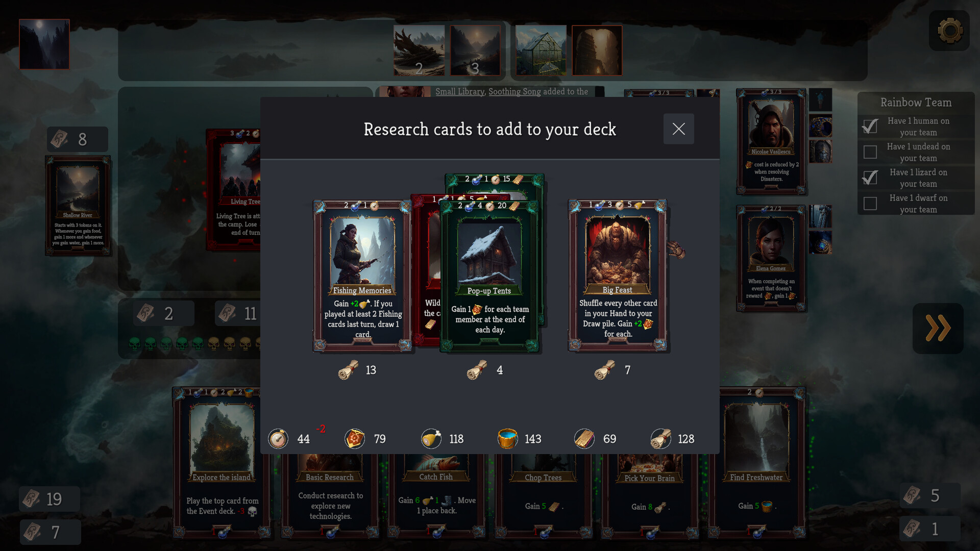
Task: Select the greenhouse location thumbnail
Action: 541,51
